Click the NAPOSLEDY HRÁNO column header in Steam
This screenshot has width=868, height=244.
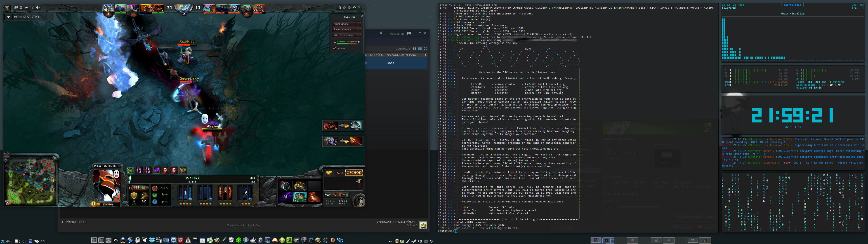(402, 55)
